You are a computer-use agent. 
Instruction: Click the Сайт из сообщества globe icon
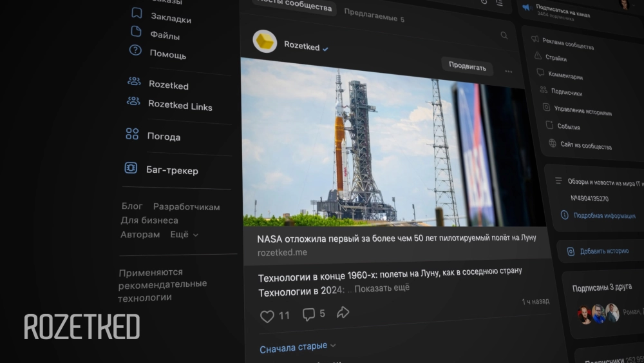coord(553,143)
